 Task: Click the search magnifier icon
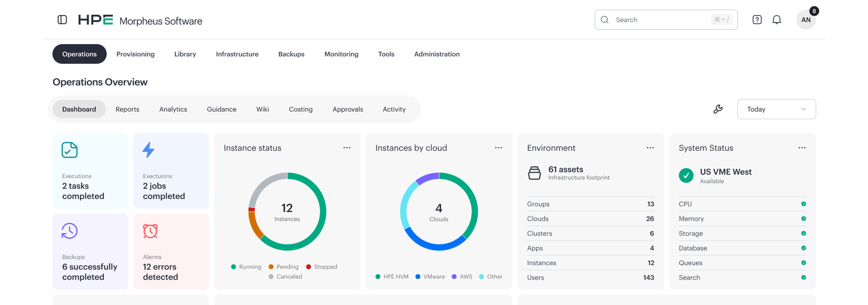605,20
